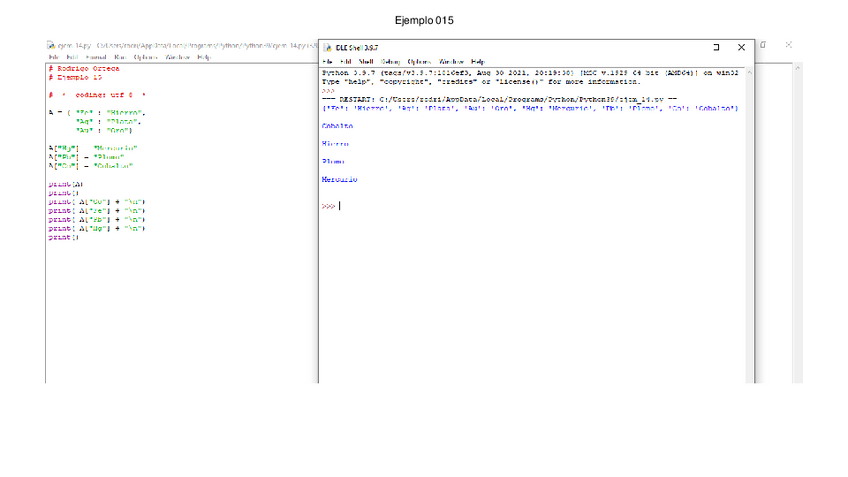Close the IDLE Shell window
The width and height of the screenshot is (848, 477).
click(x=741, y=47)
